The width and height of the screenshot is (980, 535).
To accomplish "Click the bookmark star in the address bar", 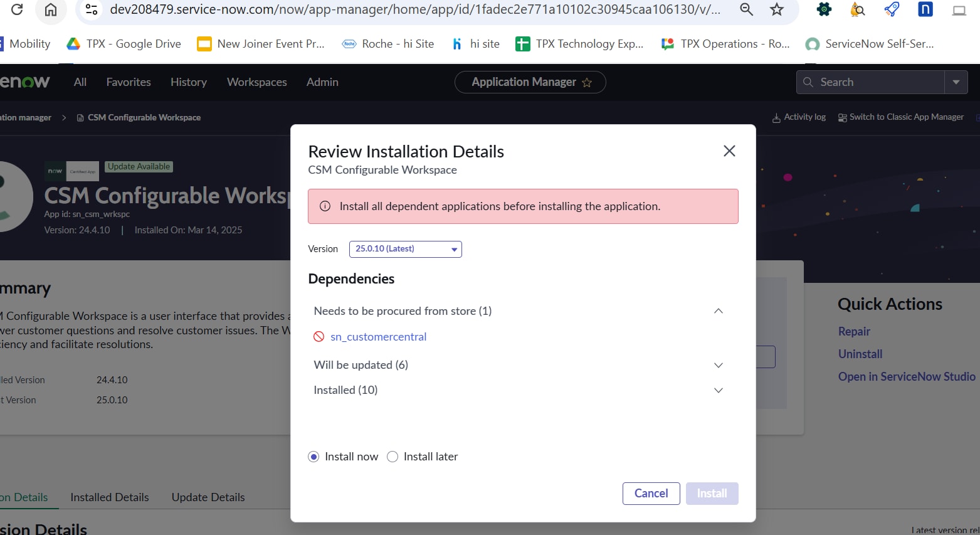I will pos(777,9).
